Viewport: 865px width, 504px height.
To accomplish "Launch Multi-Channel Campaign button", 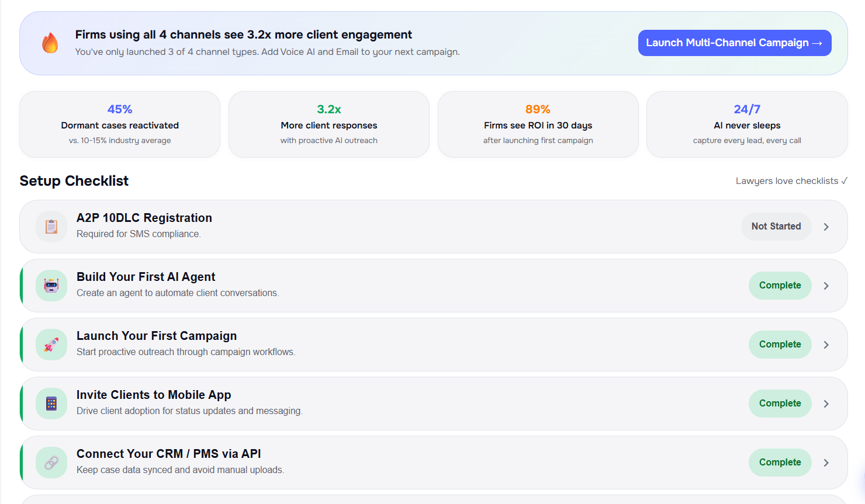I will [x=734, y=43].
